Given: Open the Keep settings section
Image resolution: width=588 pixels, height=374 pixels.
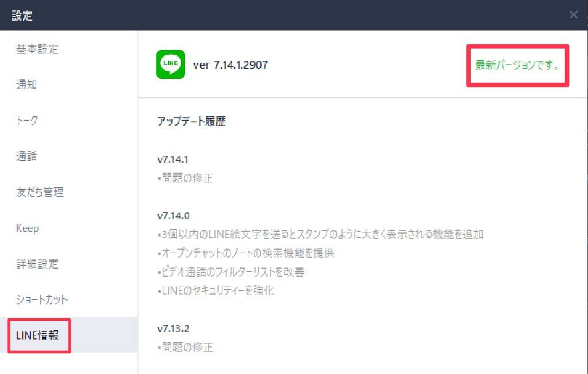Looking at the screenshot, I should tap(28, 228).
